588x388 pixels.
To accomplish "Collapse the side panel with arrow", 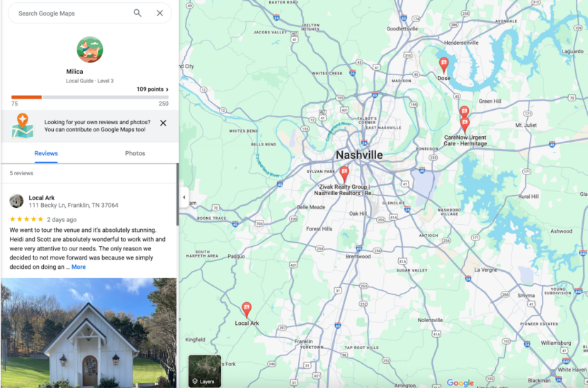I will point(183,197).
